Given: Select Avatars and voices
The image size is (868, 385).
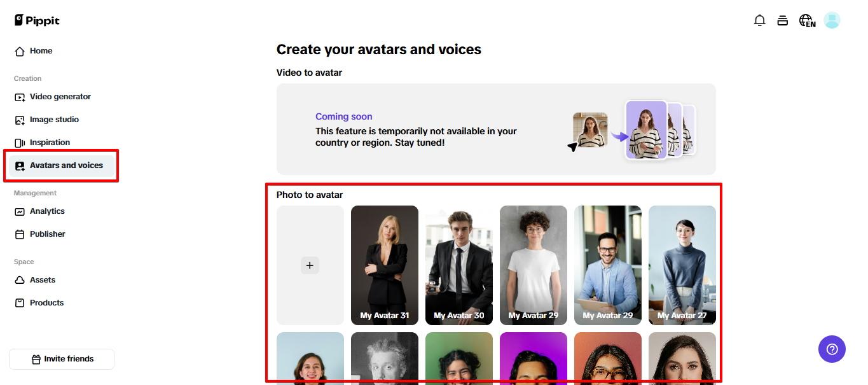Looking at the screenshot, I should pos(66,165).
